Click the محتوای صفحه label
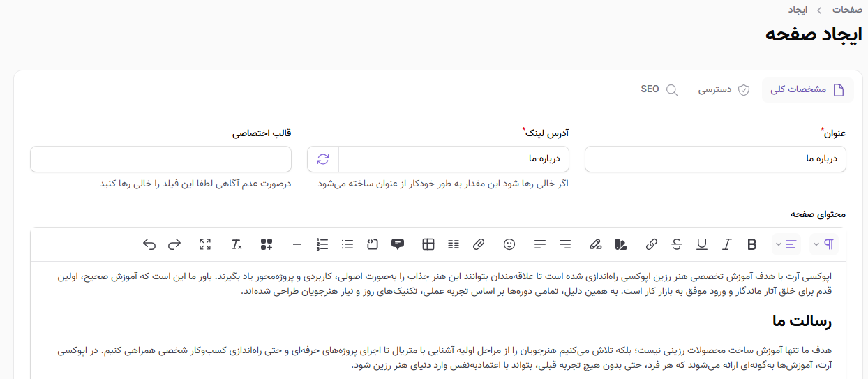Viewport: 868px width, 379px height. click(818, 214)
